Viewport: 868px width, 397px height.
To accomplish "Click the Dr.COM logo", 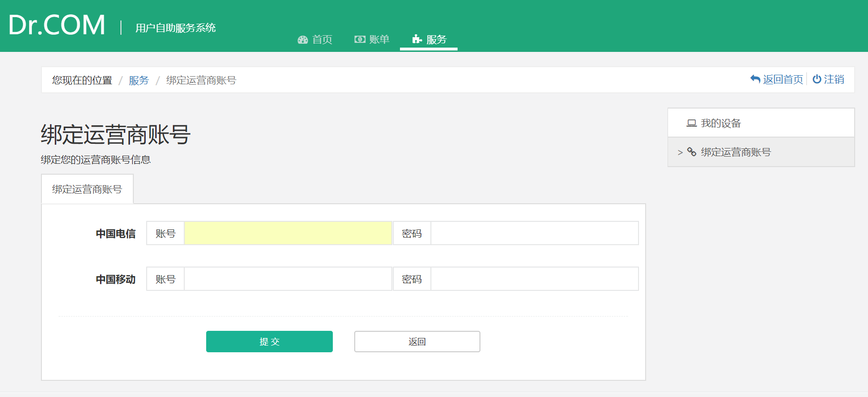I will point(57,25).
